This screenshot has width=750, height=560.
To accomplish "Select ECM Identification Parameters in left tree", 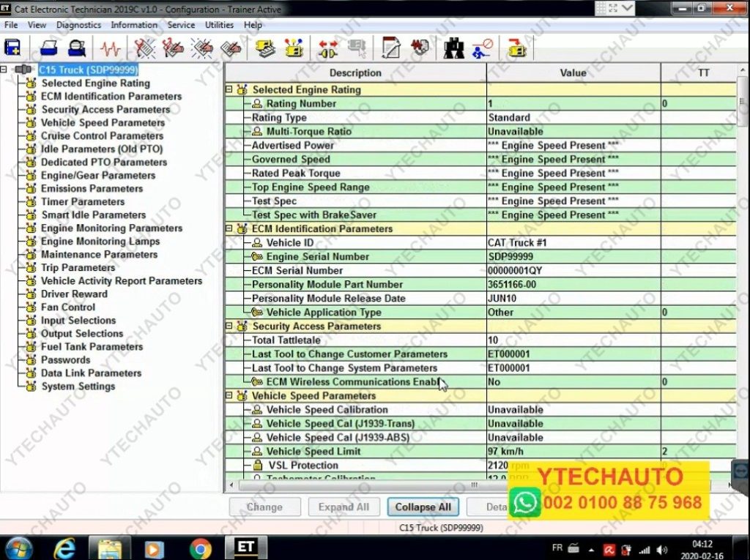I will [x=111, y=96].
